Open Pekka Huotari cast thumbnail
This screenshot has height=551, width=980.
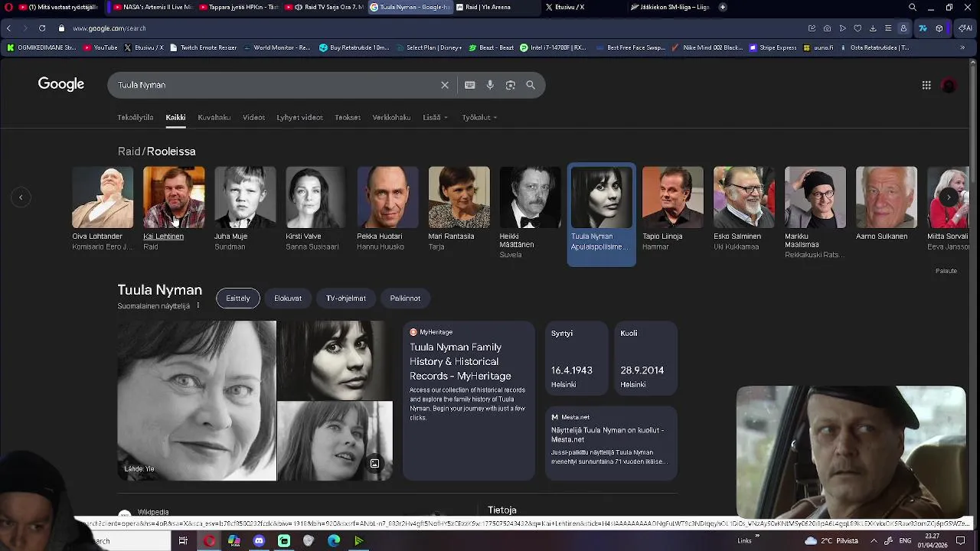[x=387, y=197]
